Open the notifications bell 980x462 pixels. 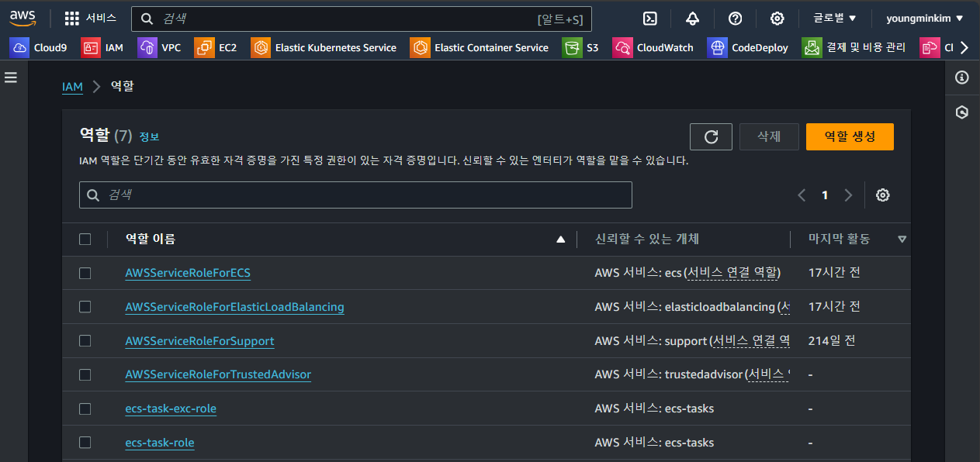pyautogui.click(x=693, y=19)
